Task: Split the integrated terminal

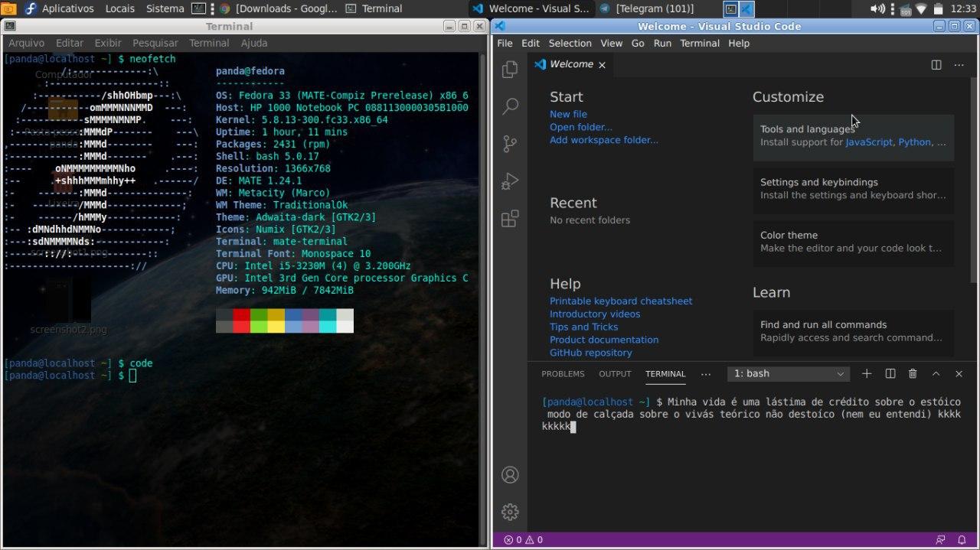Action: coord(890,373)
